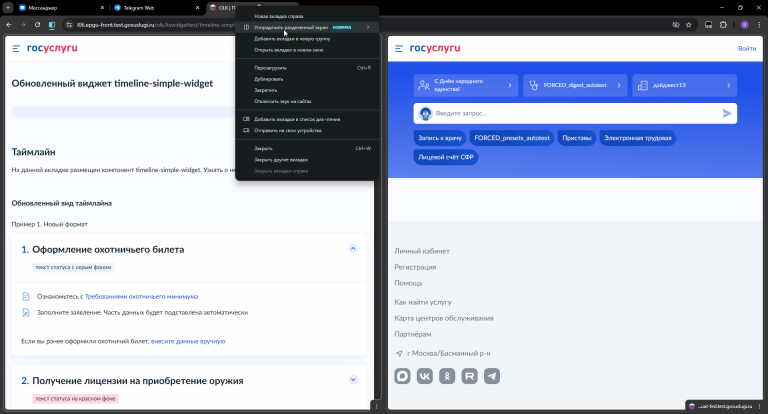Choose Дублировать in context menu
Screen dimensions: 768x414
[307, 79]
